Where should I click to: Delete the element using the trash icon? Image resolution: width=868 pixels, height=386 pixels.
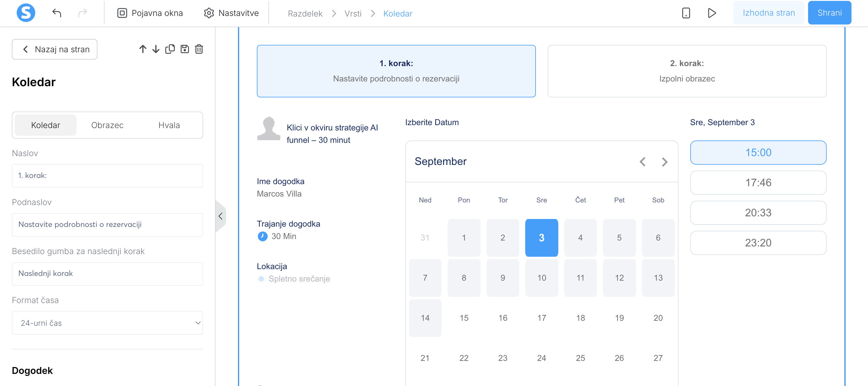coord(199,49)
